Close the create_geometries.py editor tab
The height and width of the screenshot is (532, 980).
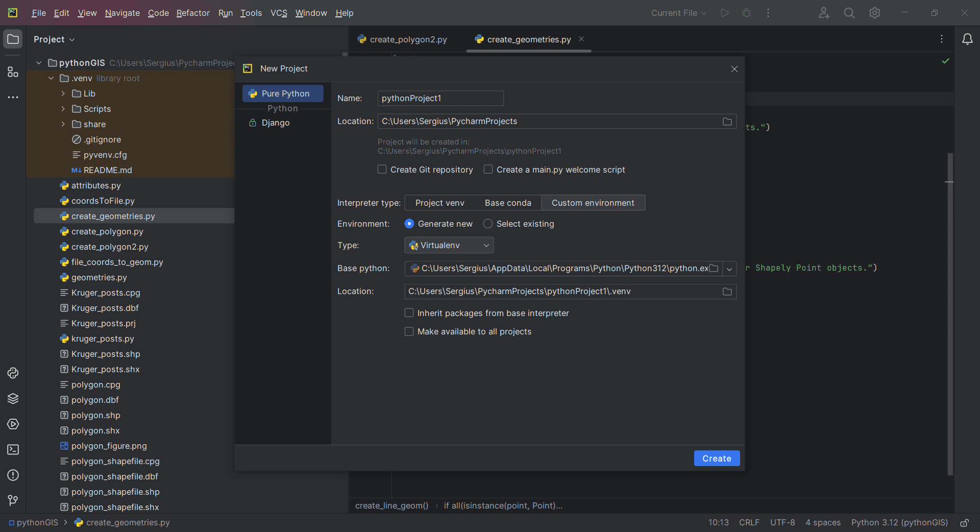pos(581,39)
